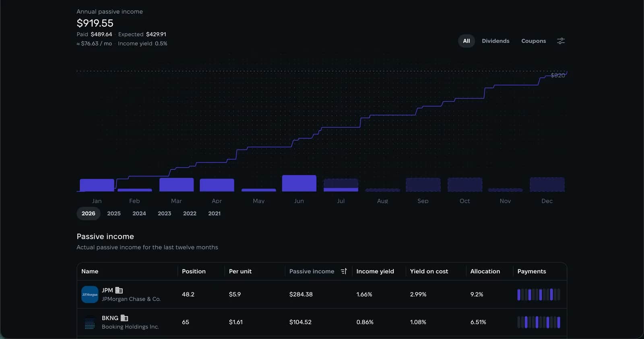The height and width of the screenshot is (339, 644).
Task: Click BKNG income yield 0.86% cell
Action: pyautogui.click(x=365, y=322)
